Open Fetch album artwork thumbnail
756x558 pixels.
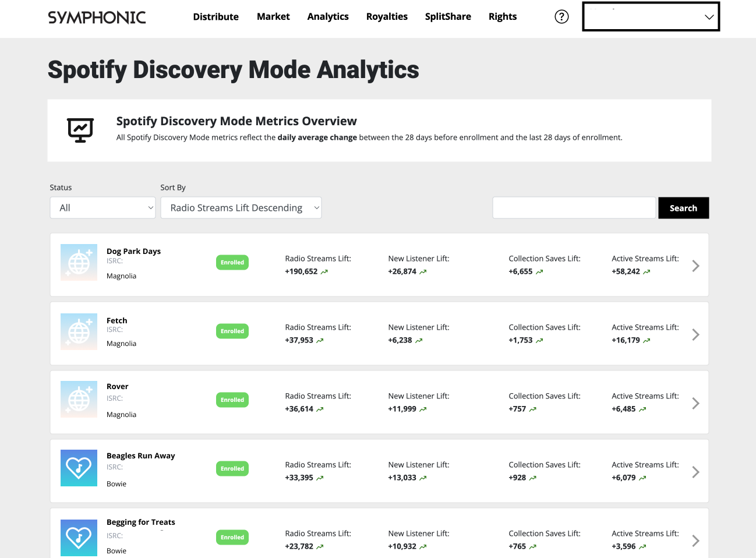79,331
